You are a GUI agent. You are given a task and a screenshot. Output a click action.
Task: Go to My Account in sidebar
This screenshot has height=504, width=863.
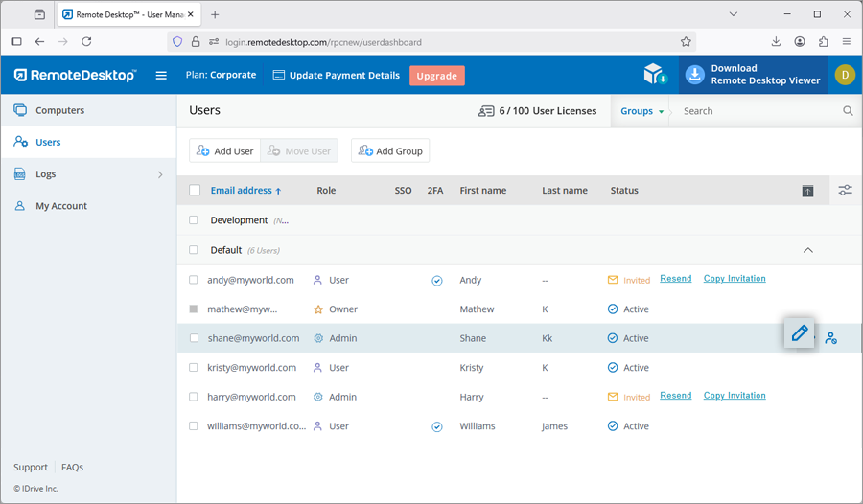(61, 206)
